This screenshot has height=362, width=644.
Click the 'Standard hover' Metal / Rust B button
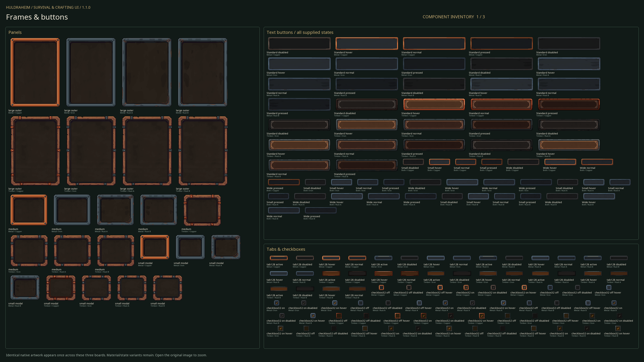point(501,84)
